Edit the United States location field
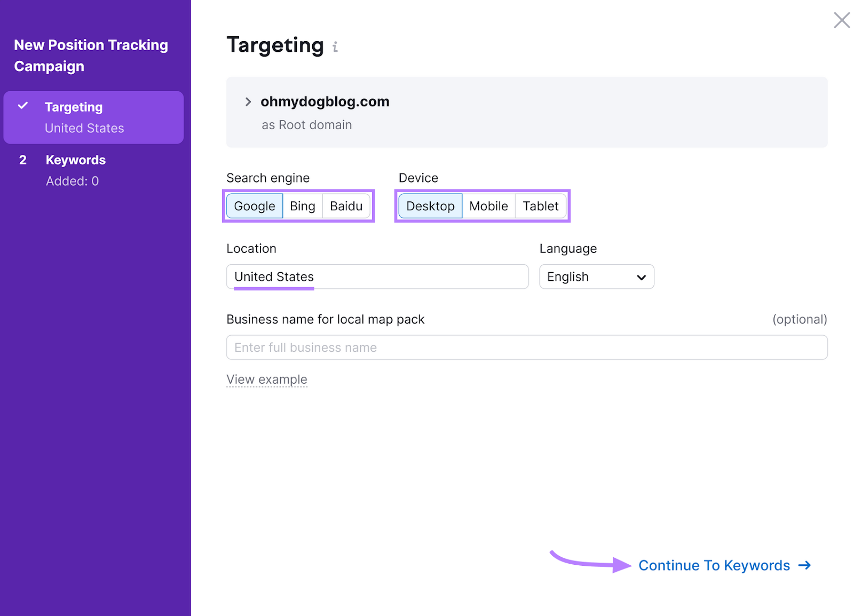 [x=377, y=277]
